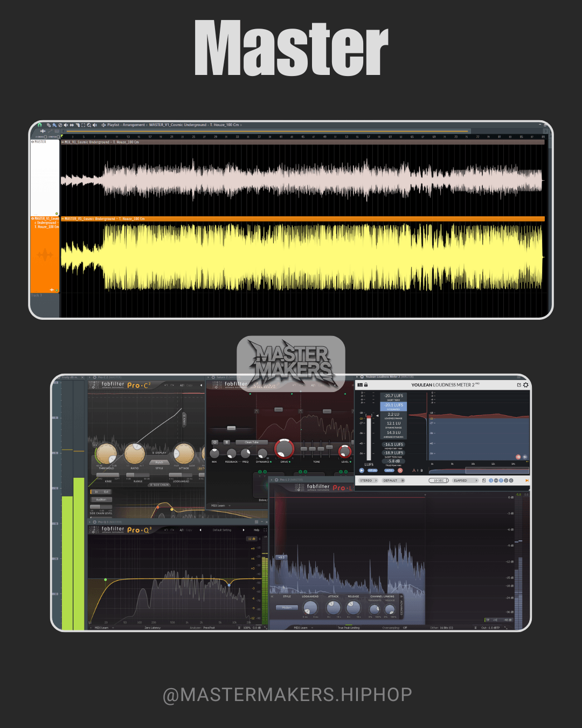Viewport: 582px width, 728px height.
Task: Open Youlean settings gear icon
Action: coord(526,385)
